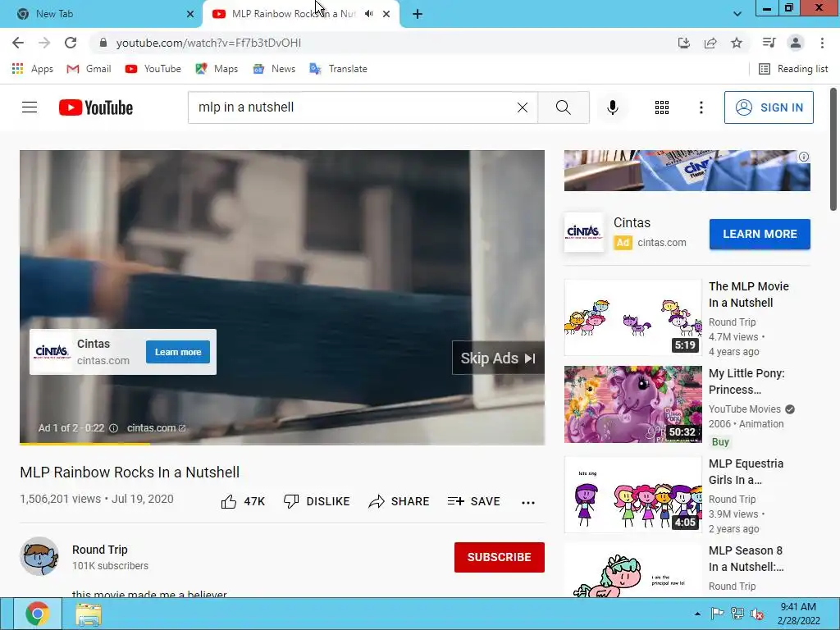Open MLP Equestria Girls In a Nutshell thumbnail

tap(632, 495)
